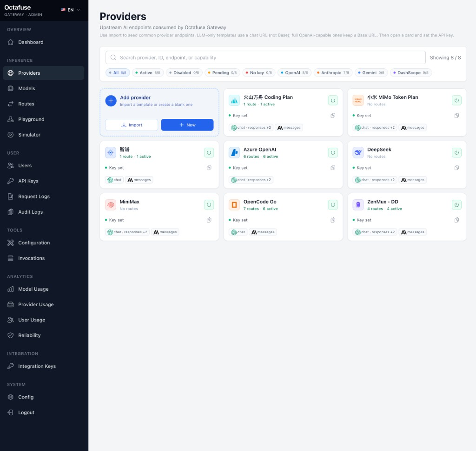Click "7 routes" on OpenCode Go
Image resolution: width=476 pixels, height=451 pixels.
[x=251, y=209]
